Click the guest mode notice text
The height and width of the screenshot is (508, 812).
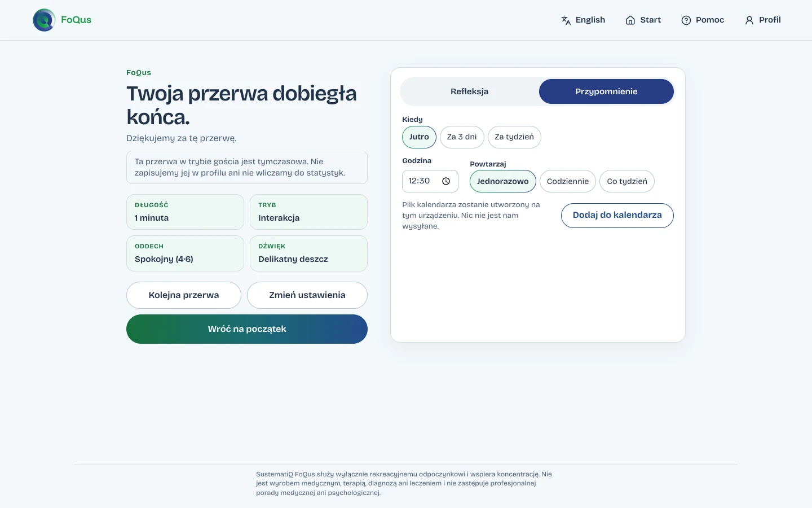[247, 168]
